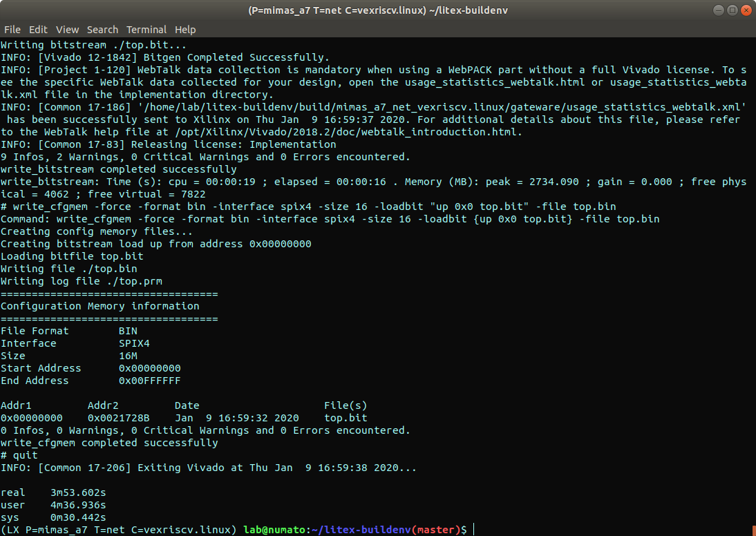This screenshot has height=536, width=756.
Task: Open the Edit menu
Action: (x=38, y=30)
